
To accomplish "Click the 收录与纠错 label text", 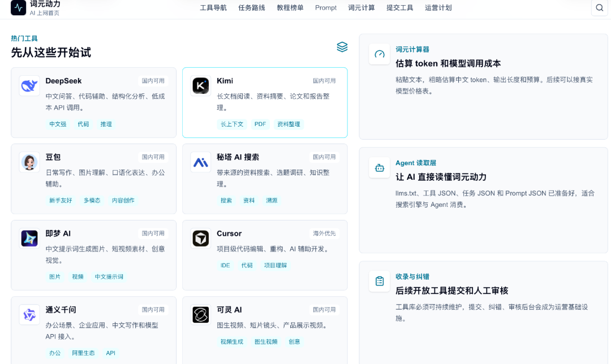I will tap(412, 277).
